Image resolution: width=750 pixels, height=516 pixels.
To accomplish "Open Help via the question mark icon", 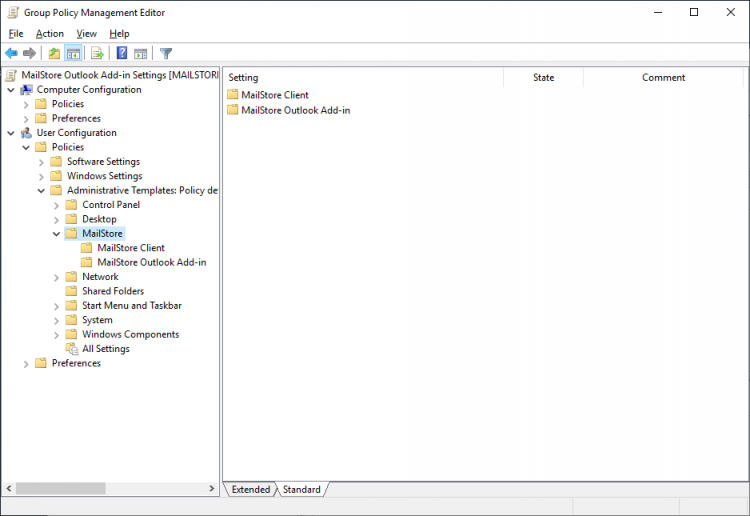I will (122, 53).
